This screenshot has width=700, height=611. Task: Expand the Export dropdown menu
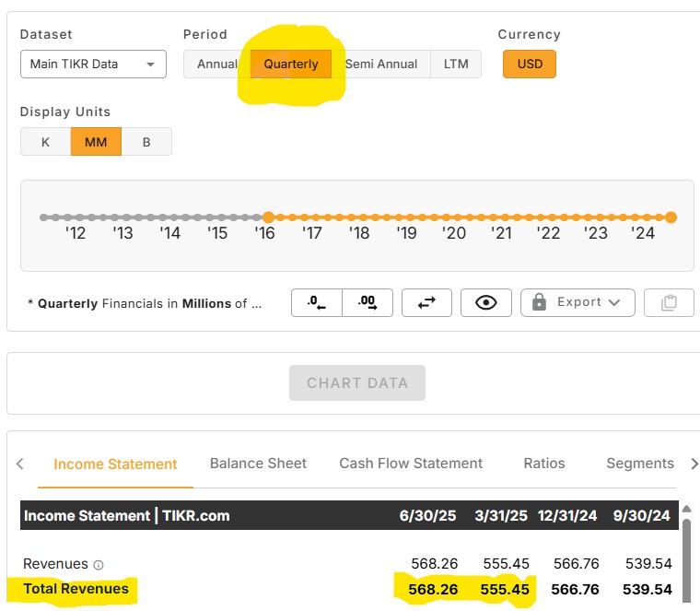tap(577, 302)
